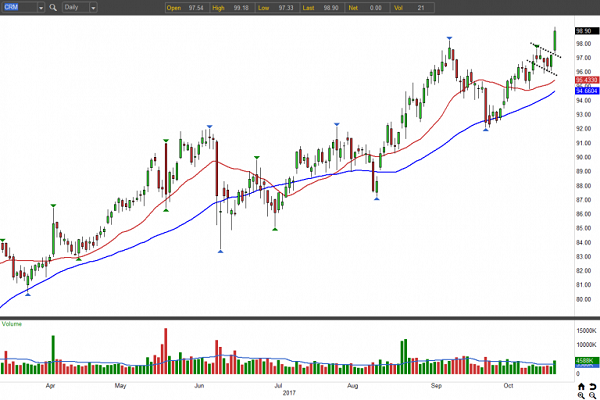
Task: Click the Aug label on the time axis
Action: (353, 384)
